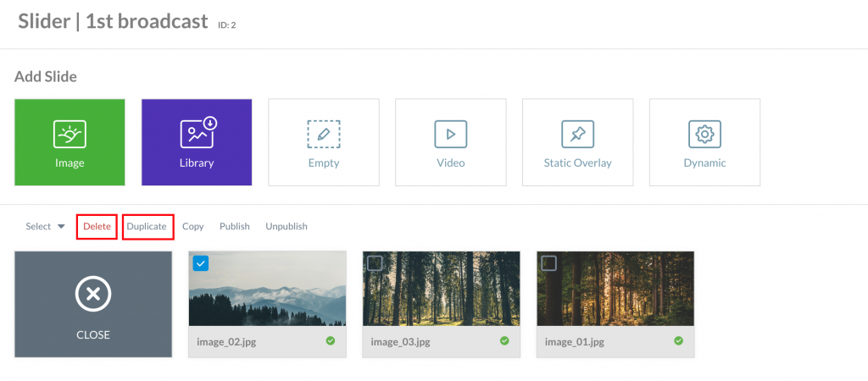Open the Library slide tile
This screenshot has width=868, height=381.
point(197,142)
